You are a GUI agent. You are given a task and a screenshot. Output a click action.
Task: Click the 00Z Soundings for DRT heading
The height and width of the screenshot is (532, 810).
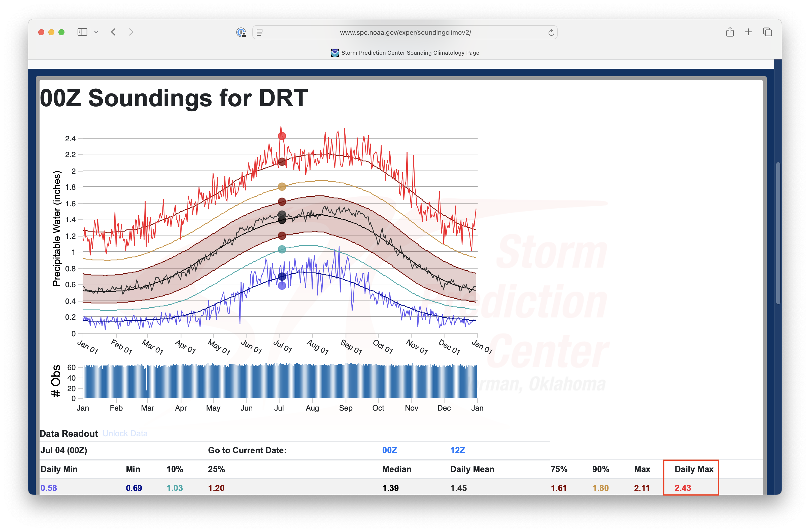click(174, 98)
